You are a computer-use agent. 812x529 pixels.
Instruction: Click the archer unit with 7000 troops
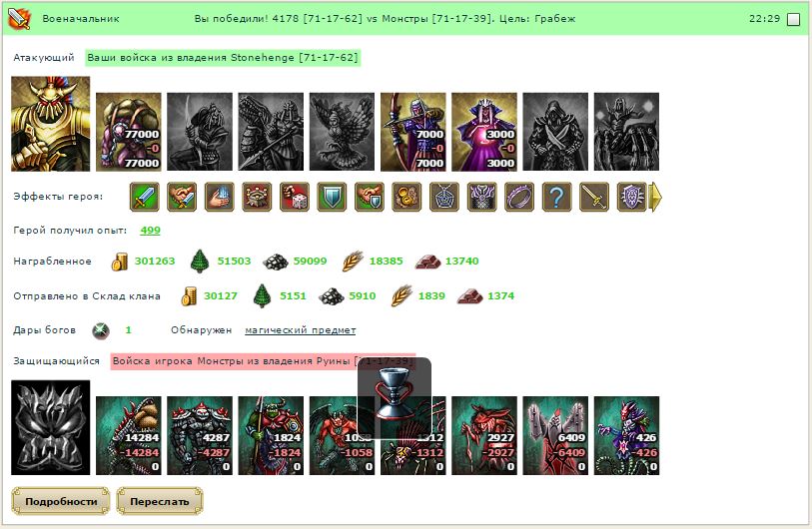[x=413, y=132]
